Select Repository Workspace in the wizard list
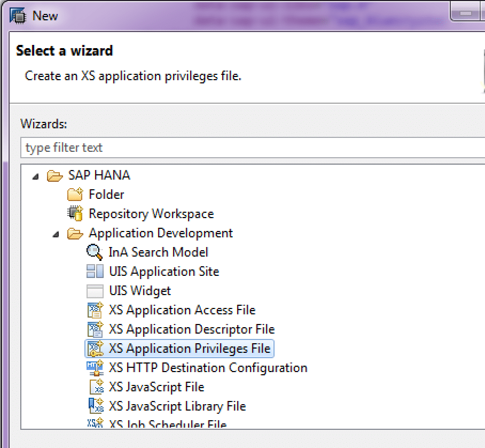485x448 pixels. tap(151, 214)
